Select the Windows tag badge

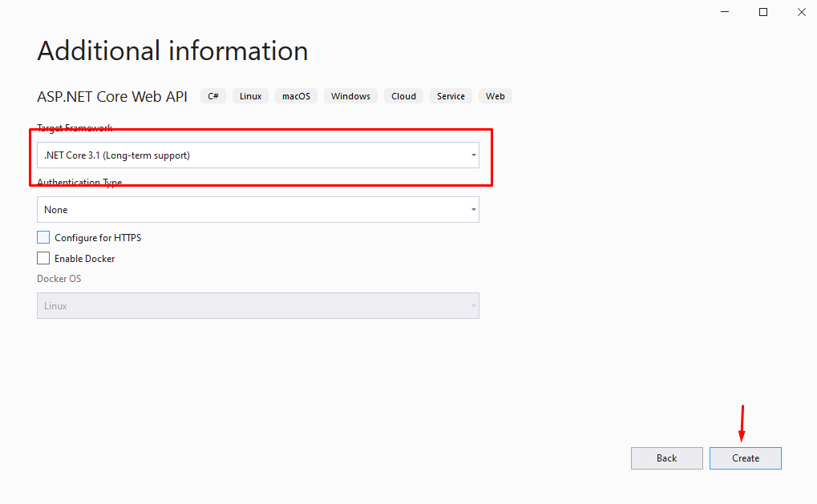click(350, 95)
